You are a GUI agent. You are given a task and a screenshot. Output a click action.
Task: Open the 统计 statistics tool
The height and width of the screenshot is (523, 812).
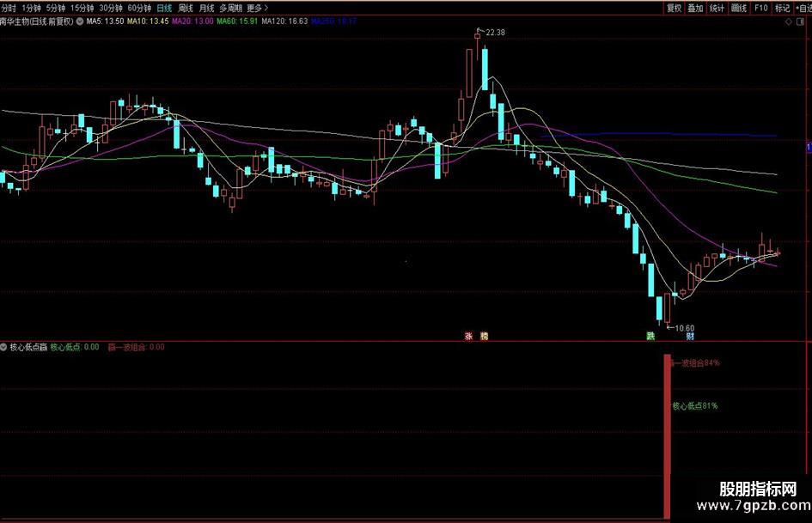717,8
